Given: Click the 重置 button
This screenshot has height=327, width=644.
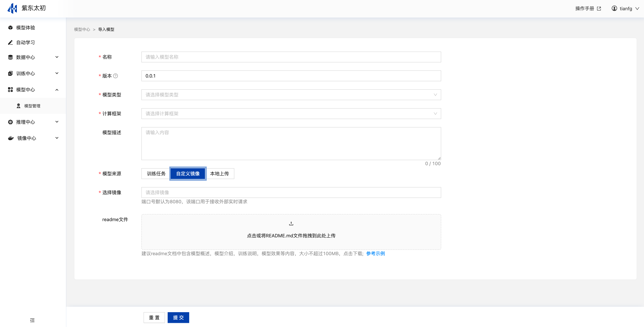Looking at the screenshot, I should click(x=154, y=318).
